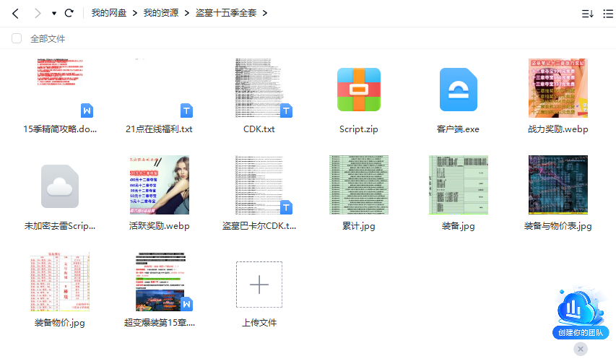Open the 战力奖励.webp thumbnail
Screen dimensions: 616x364
tap(558, 88)
